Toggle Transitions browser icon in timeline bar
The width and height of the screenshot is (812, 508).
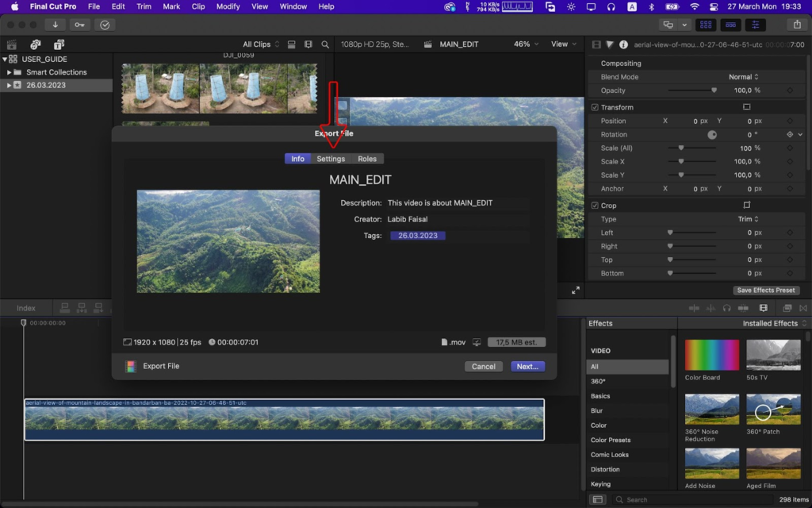(803, 308)
